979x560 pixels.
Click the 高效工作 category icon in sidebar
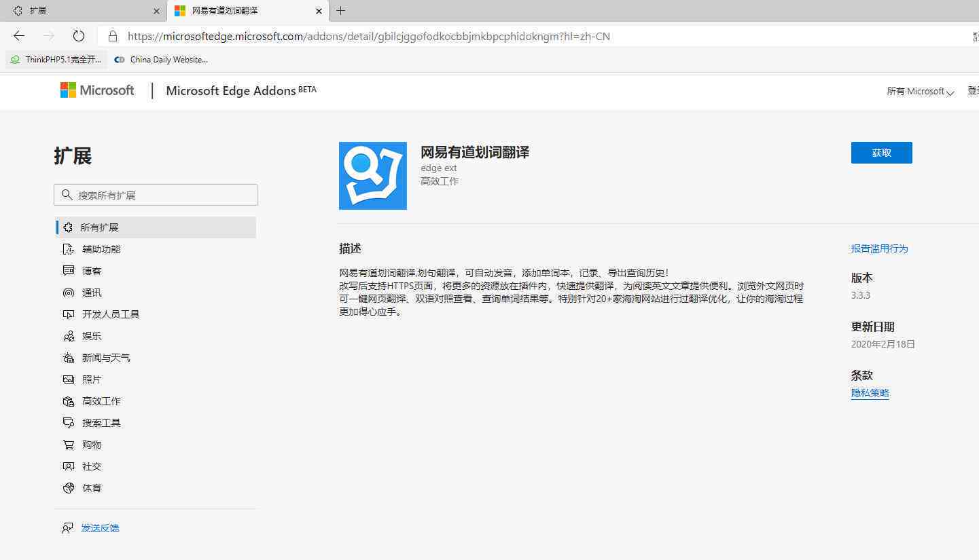(x=68, y=401)
